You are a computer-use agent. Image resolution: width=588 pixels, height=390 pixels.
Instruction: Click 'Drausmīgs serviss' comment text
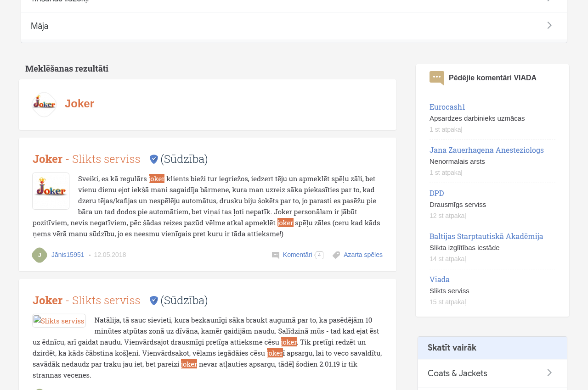coord(458,205)
